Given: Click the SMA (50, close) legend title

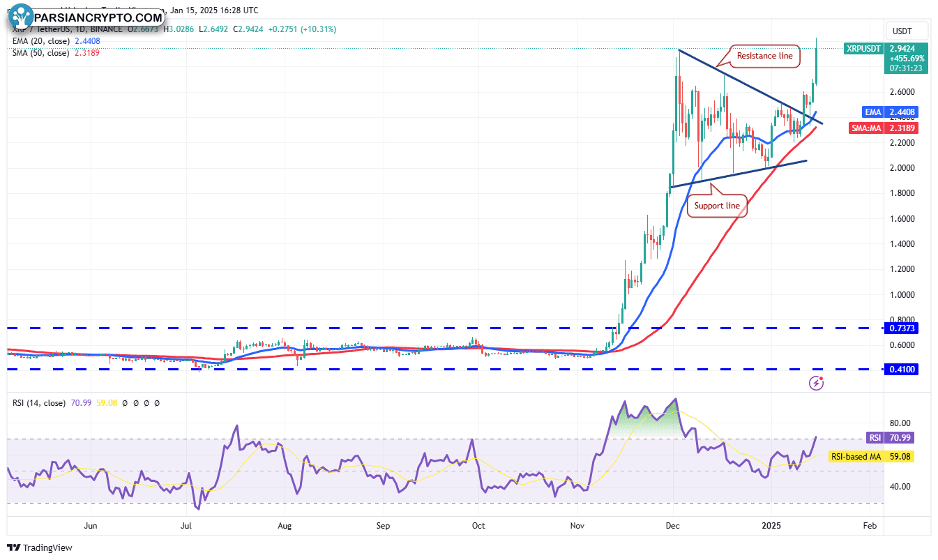Looking at the screenshot, I should coord(40,52).
